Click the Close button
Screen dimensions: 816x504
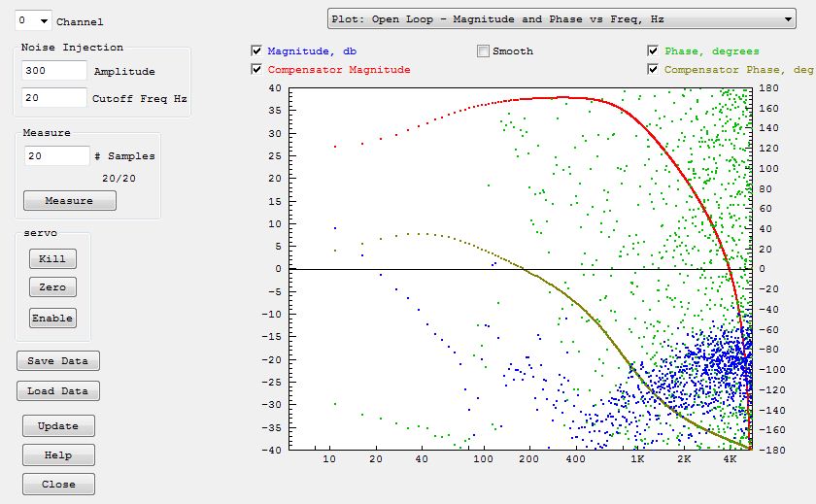tap(58, 484)
